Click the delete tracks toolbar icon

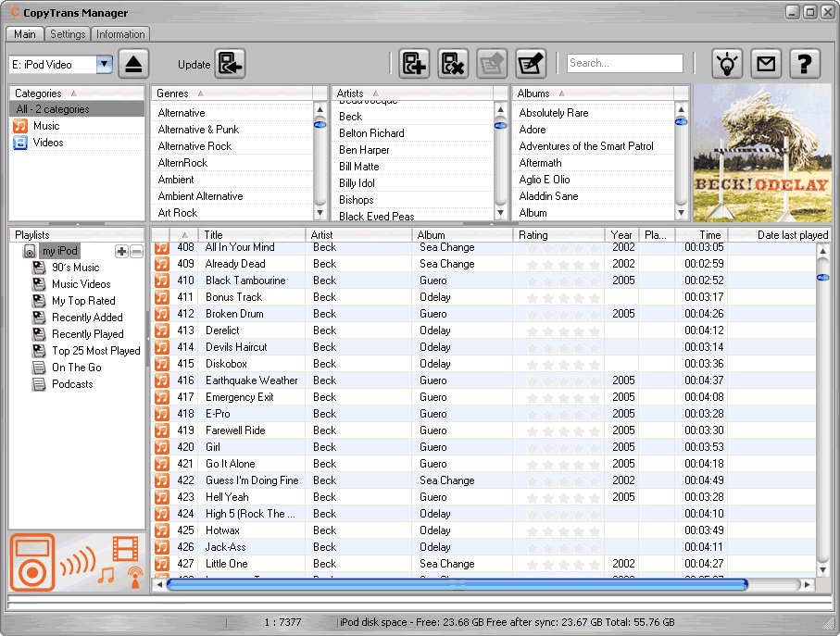(x=453, y=64)
